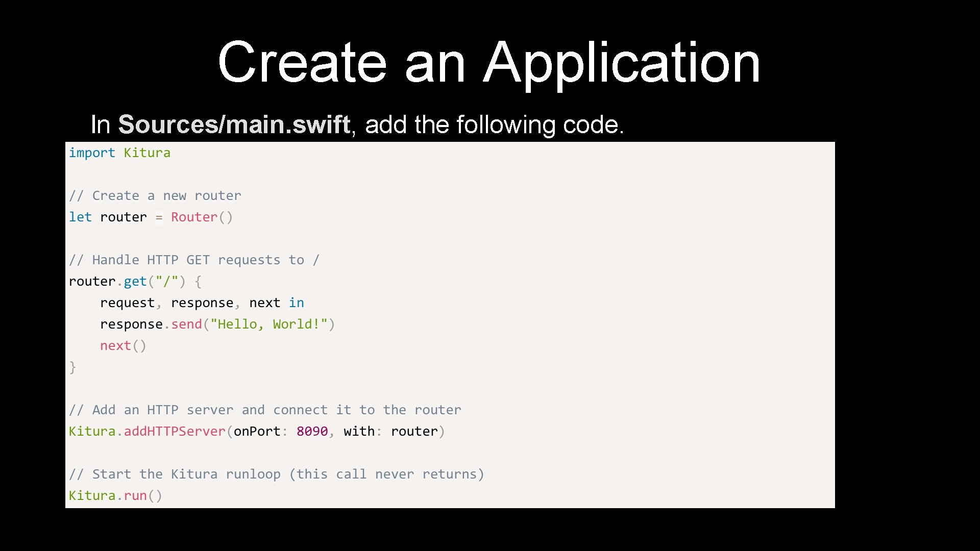This screenshot has height=551, width=980.
Task: Click the '// Start the Kitura runloop' comment
Action: 276,474
